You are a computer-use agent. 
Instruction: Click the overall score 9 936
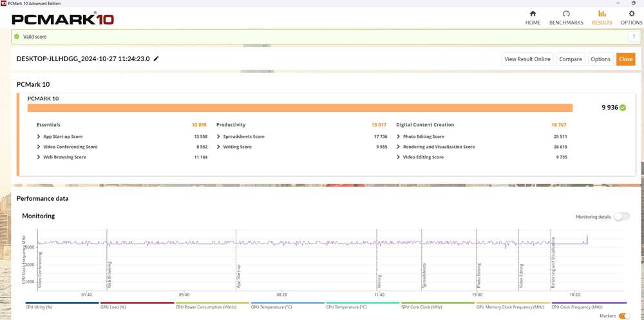click(x=610, y=108)
